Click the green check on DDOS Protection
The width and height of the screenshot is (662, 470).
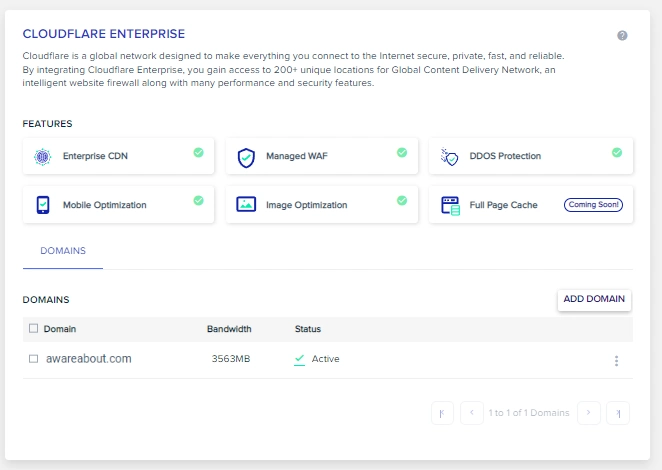click(x=617, y=152)
